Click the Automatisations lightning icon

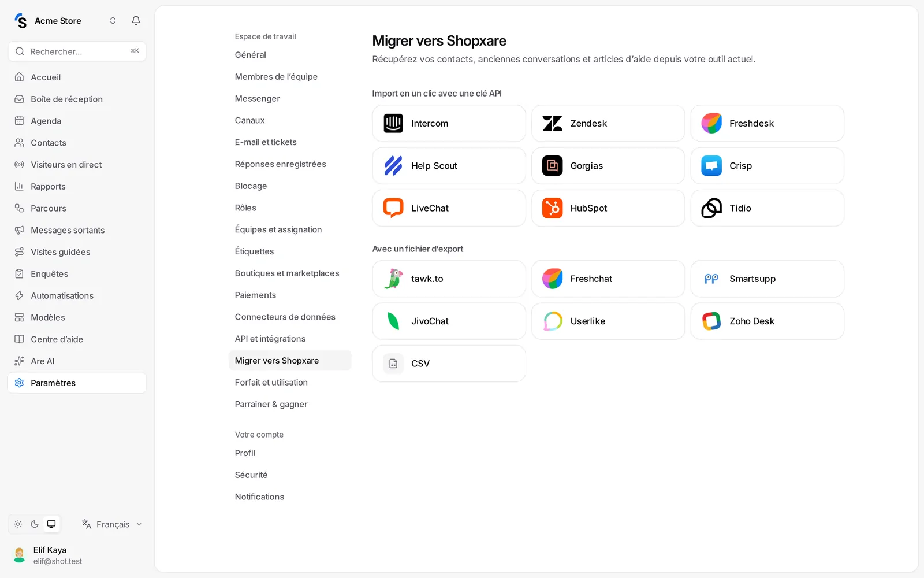pyautogui.click(x=19, y=295)
